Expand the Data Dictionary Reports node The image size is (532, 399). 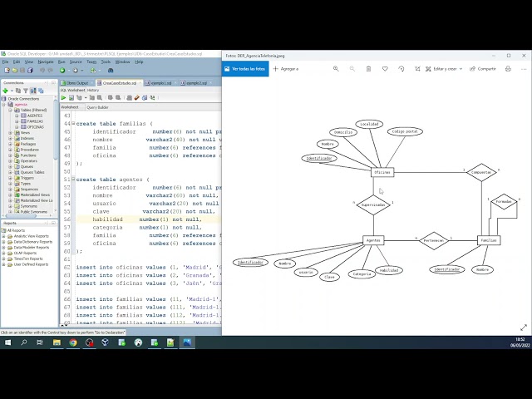[3, 242]
